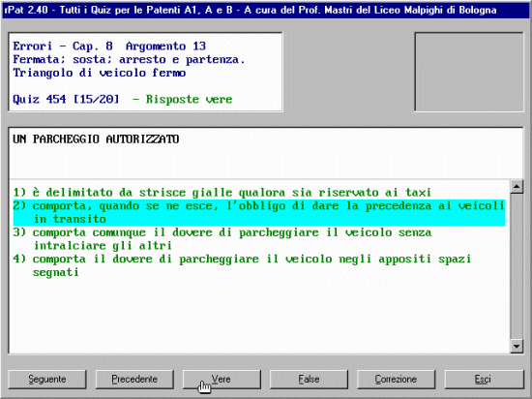Click the rPat 2.40 title bar
This screenshot has height=399, width=532.
click(x=266, y=11)
